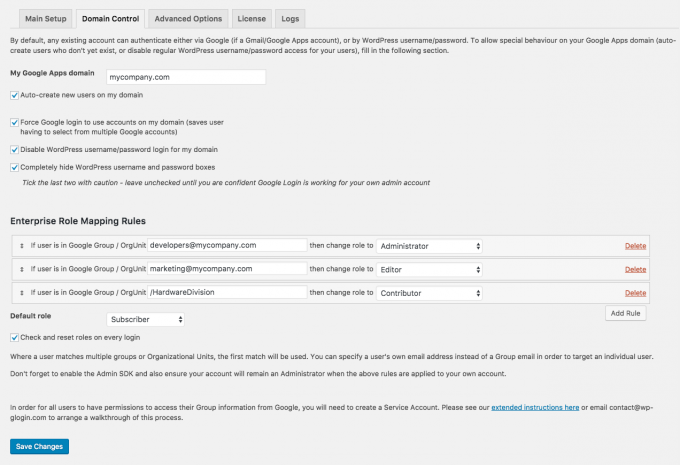Viewport: 680px width, 465px height.
Task: Open the Editor role dropdown
Action: click(x=429, y=269)
